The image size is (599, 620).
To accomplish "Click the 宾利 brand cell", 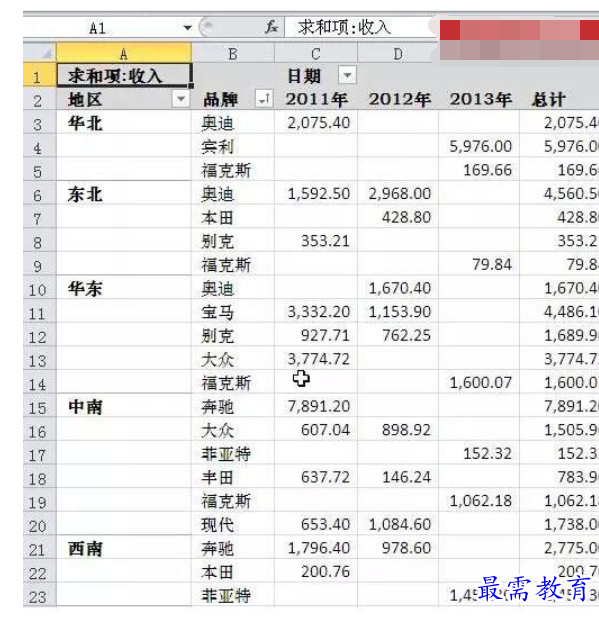I will [233, 146].
